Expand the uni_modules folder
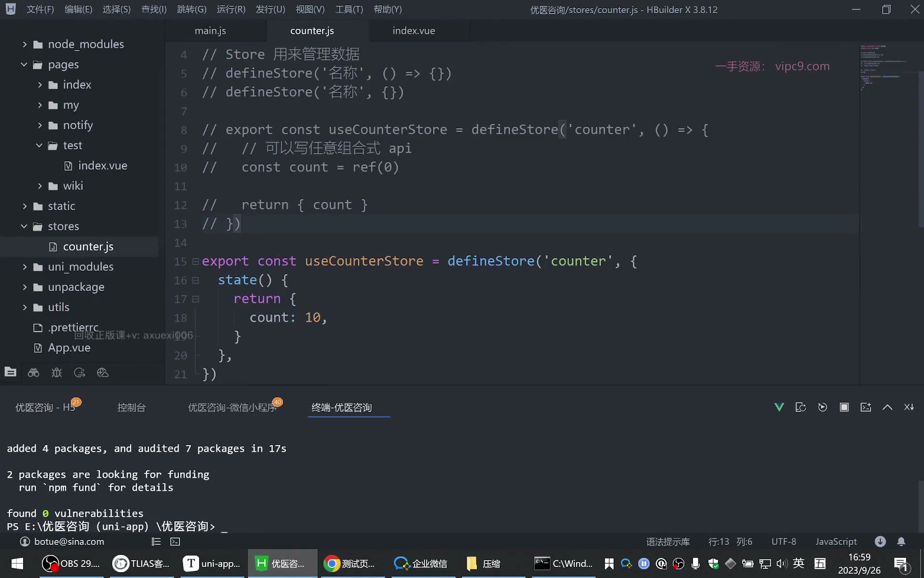The height and width of the screenshot is (578, 924). coord(25,267)
